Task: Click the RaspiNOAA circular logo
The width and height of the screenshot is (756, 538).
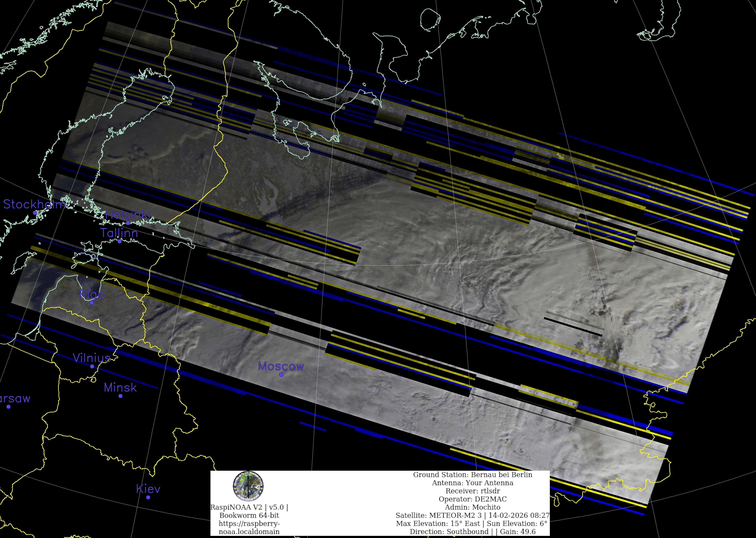Action: coord(248,486)
